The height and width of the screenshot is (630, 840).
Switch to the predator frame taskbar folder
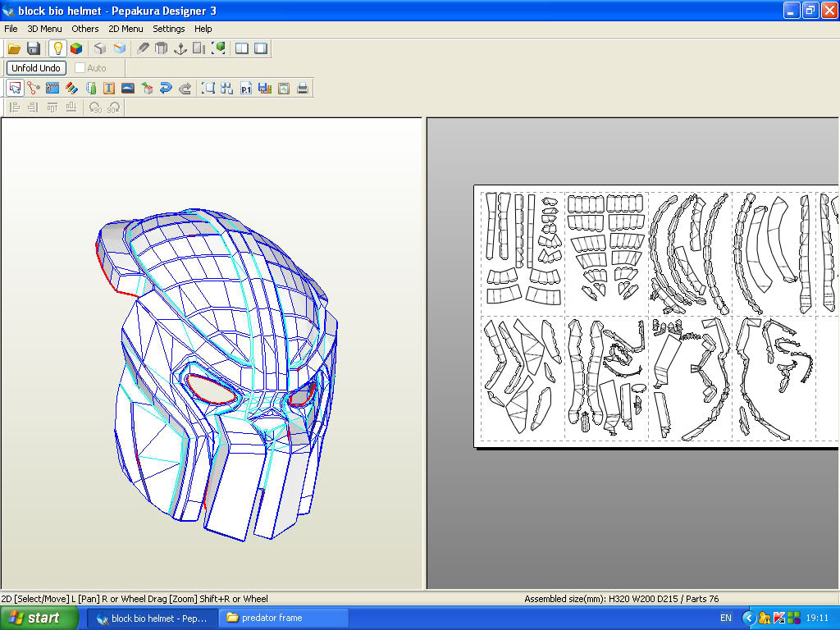click(284, 619)
